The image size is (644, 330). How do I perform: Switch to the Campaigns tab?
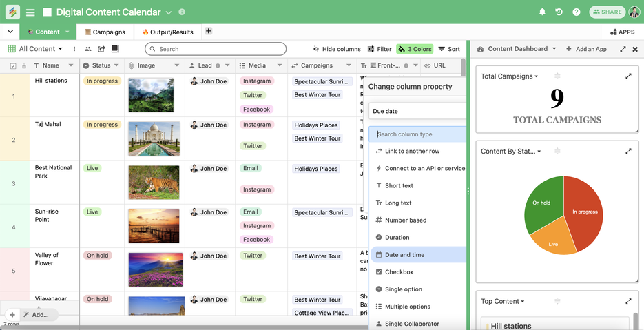point(105,32)
